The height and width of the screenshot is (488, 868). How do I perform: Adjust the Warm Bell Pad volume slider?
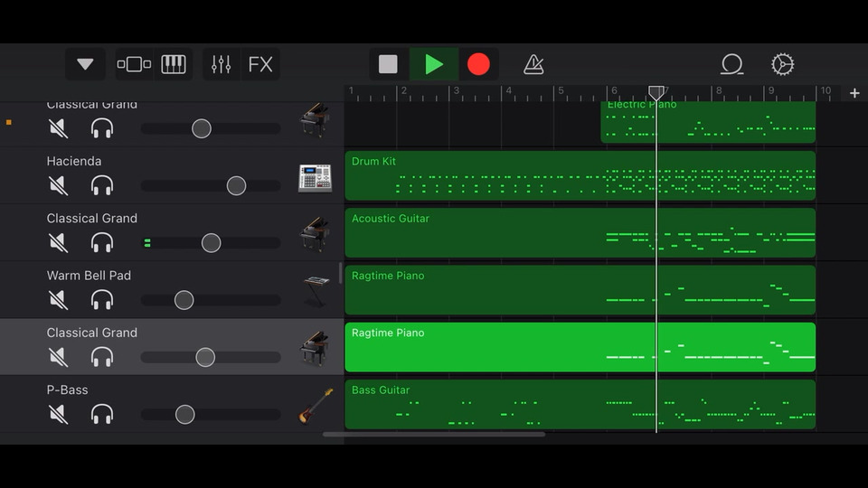(x=184, y=300)
